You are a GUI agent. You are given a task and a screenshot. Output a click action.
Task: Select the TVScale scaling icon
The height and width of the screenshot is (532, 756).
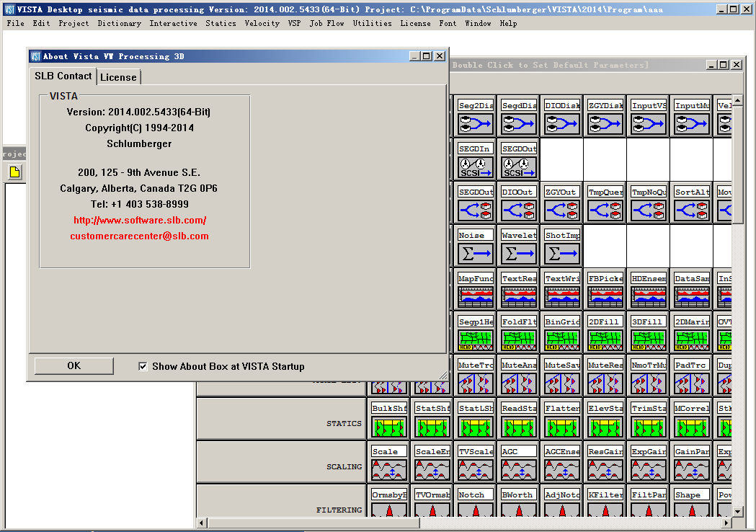pyautogui.click(x=476, y=470)
